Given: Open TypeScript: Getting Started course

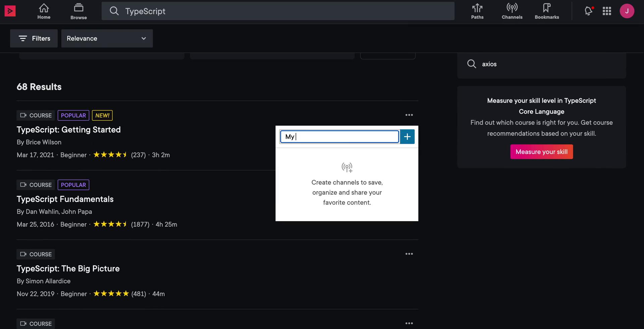Looking at the screenshot, I should pos(68,130).
